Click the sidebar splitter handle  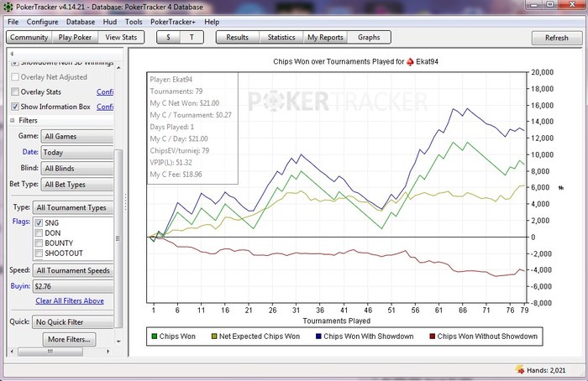coord(126,202)
